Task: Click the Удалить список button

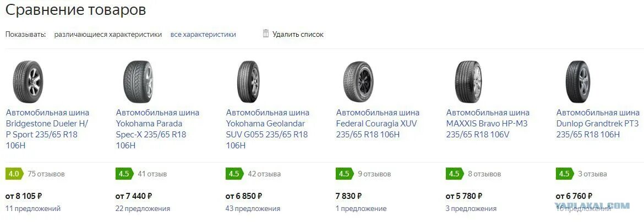Action: coord(298,34)
